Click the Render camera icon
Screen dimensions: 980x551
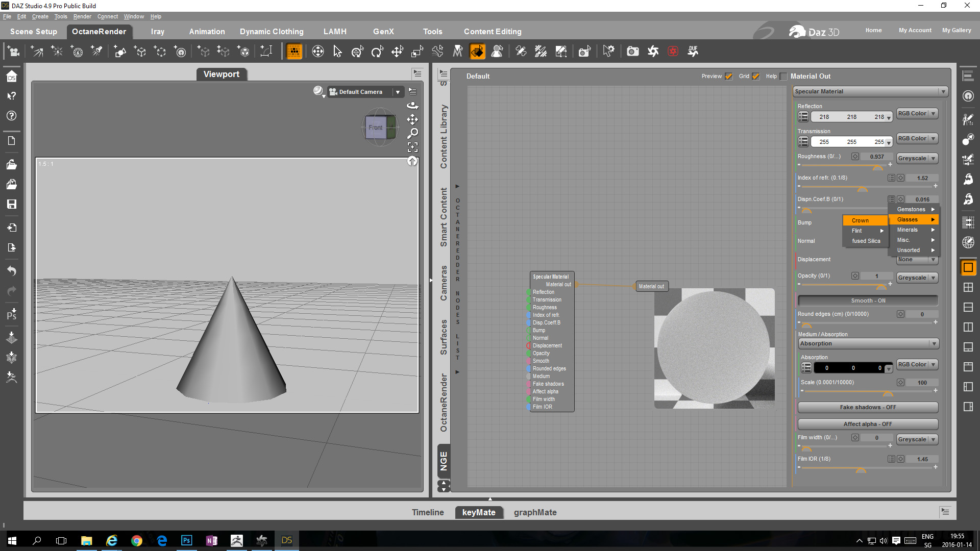[633, 51]
